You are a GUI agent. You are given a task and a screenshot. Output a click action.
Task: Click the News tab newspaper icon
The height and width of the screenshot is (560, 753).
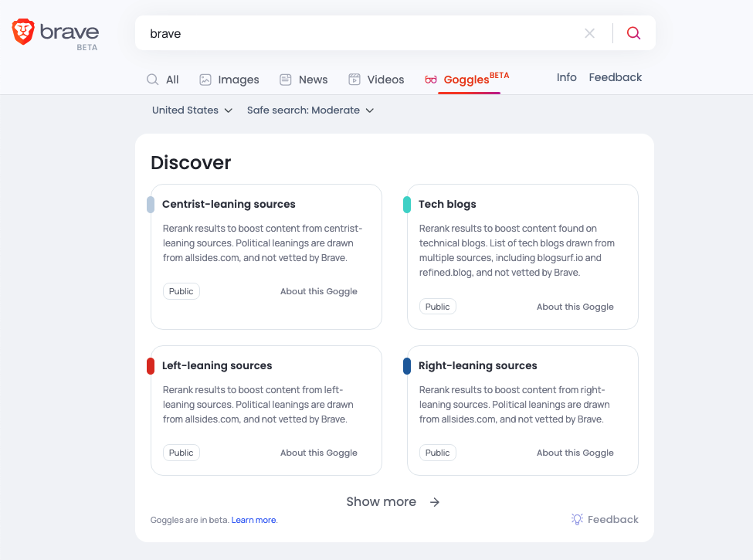(286, 80)
